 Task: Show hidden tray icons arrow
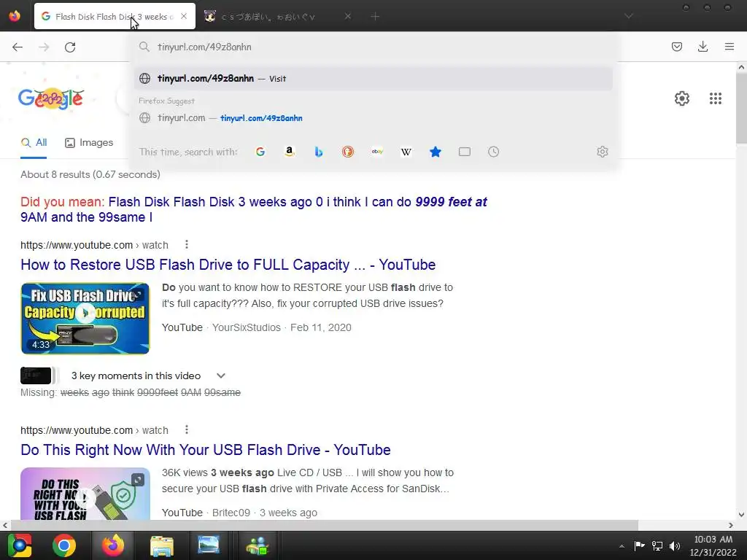(x=622, y=546)
